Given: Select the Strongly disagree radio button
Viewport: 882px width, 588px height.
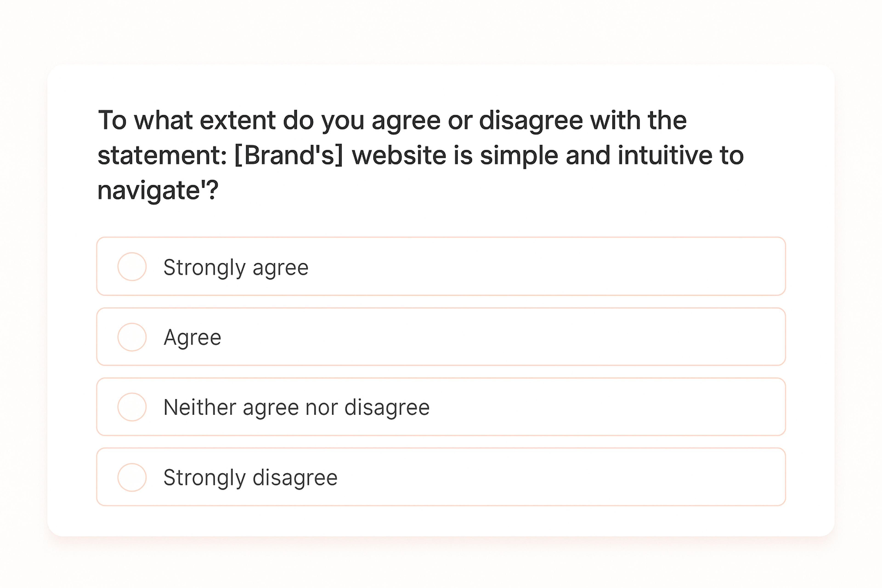Looking at the screenshot, I should click(131, 477).
